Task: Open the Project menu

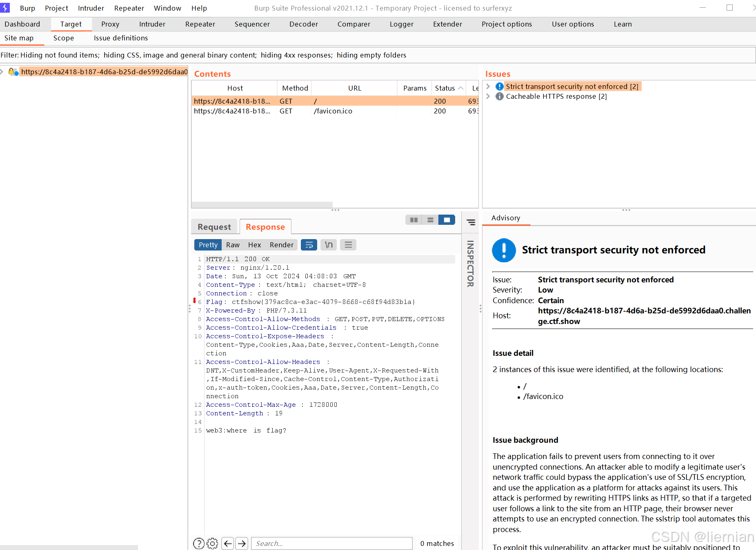Action: [x=56, y=8]
